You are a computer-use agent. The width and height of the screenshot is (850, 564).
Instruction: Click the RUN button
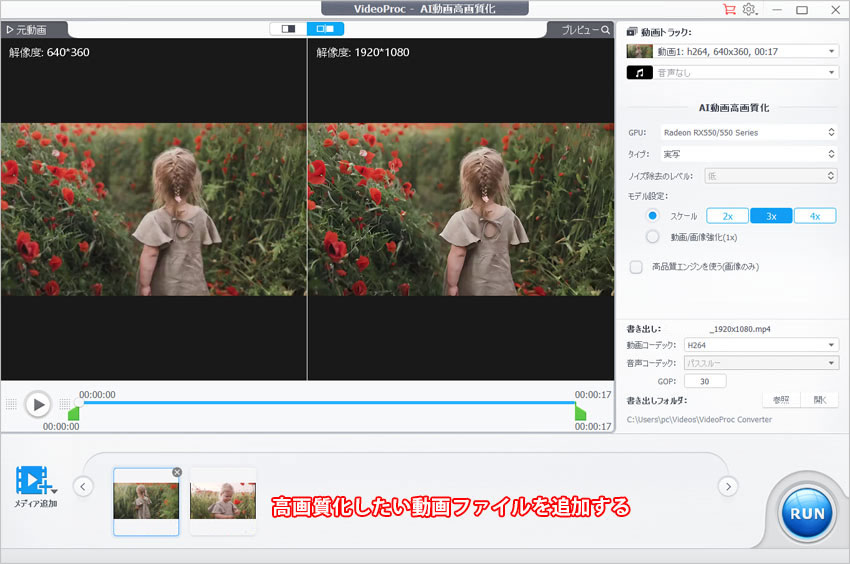[x=807, y=514]
